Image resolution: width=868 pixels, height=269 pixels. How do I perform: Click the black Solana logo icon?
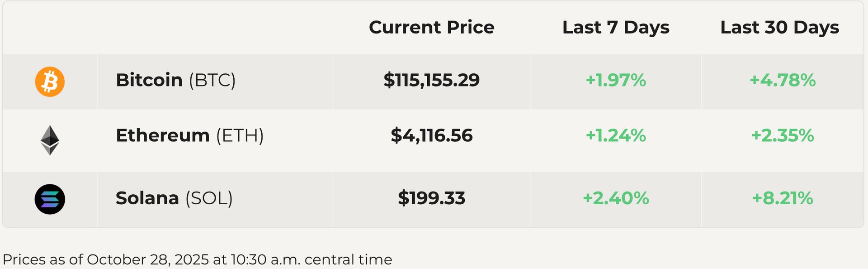[x=50, y=199]
